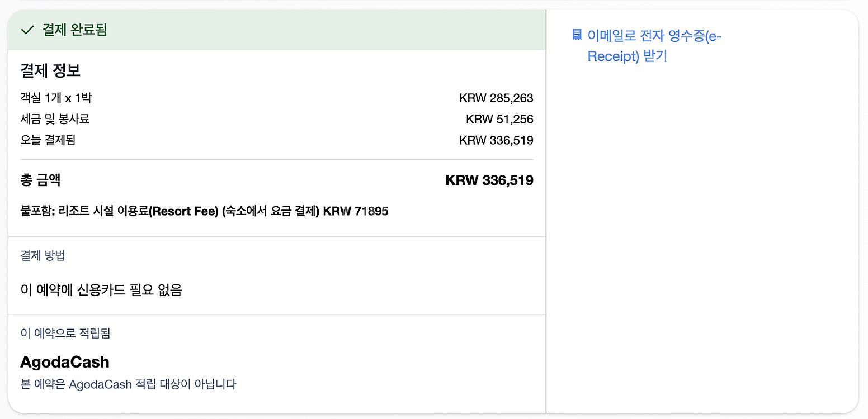Image resolution: width=868 pixels, height=419 pixels.
Task: Click the AgodaCash 적립 대상이 아닙니다 notice
Action: (128, 384)
